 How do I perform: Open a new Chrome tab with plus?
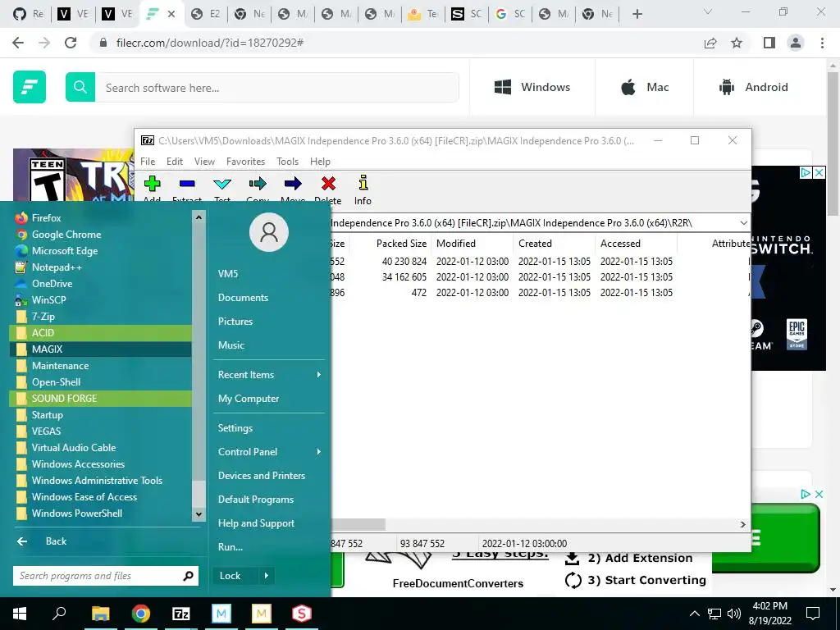tap(637, 14)
